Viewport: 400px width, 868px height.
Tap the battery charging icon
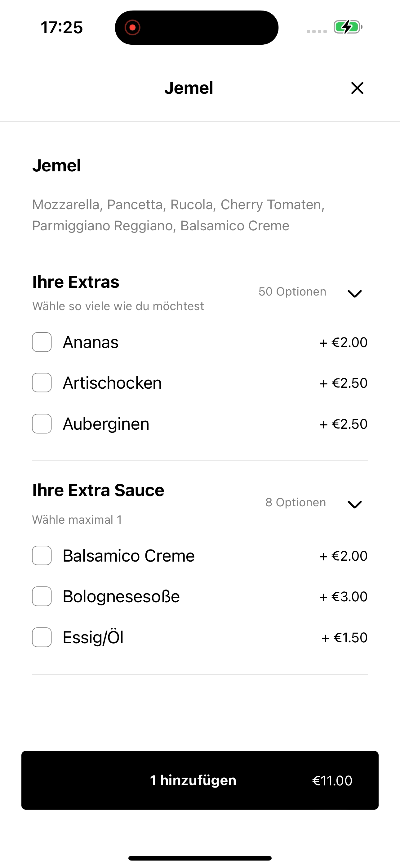point(348,27)
